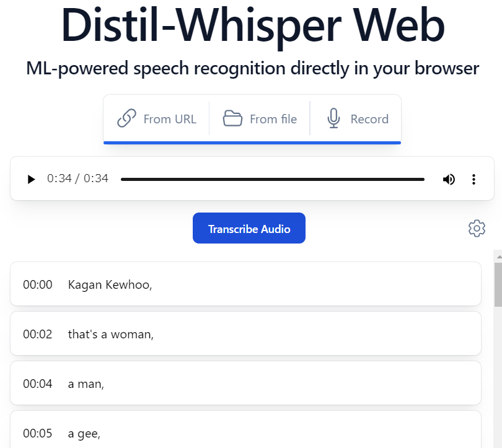Select the From file tab

[x=260, y=119]
